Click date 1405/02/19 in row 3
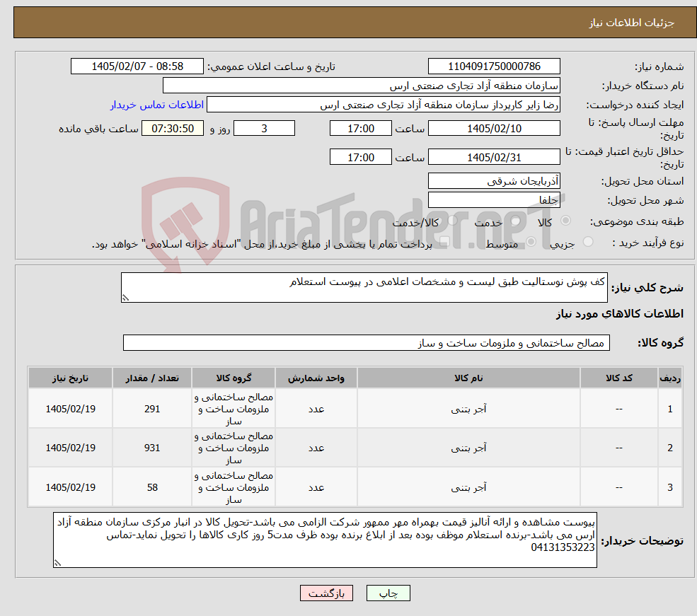This screenshot has width=697, height=616. click(x=70, y=487)
